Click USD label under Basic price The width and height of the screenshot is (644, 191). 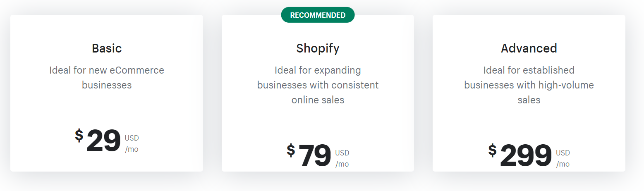point(132,138)
